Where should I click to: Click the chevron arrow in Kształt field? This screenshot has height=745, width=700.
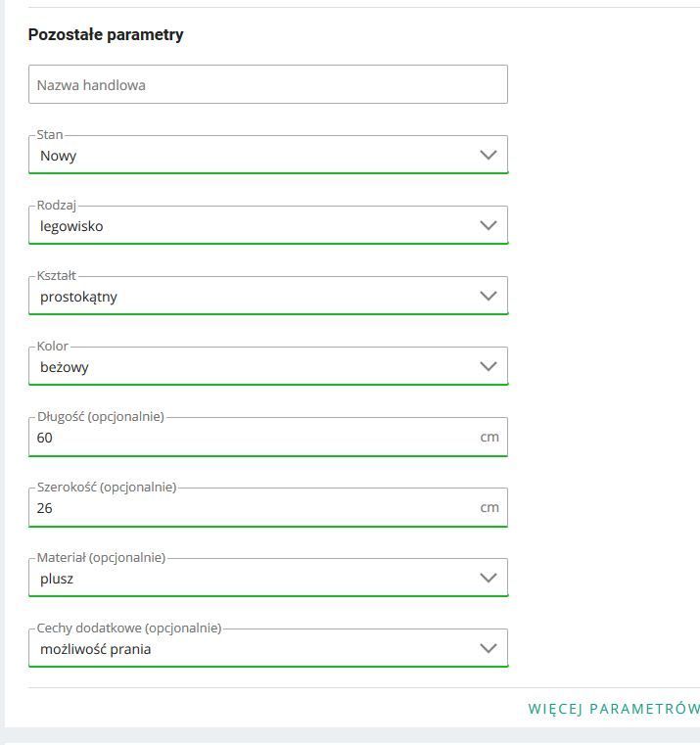(x=489, y=296)
